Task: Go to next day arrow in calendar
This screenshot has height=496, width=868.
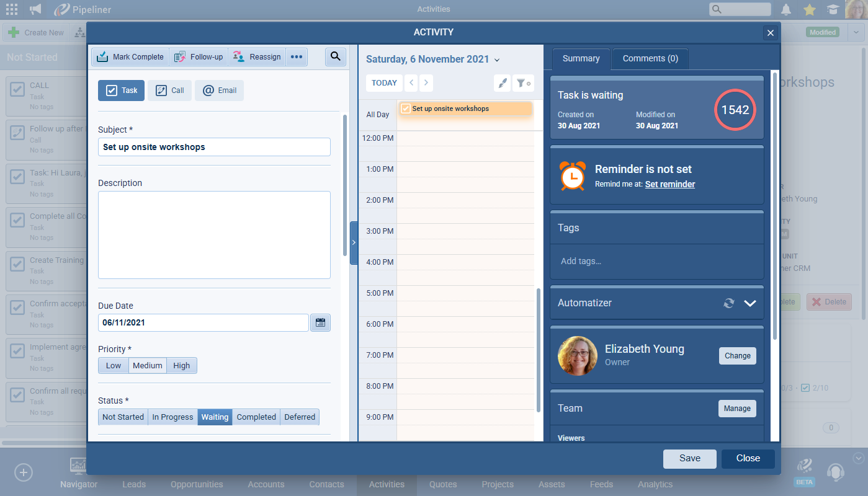Action: (x=426, y=83)
